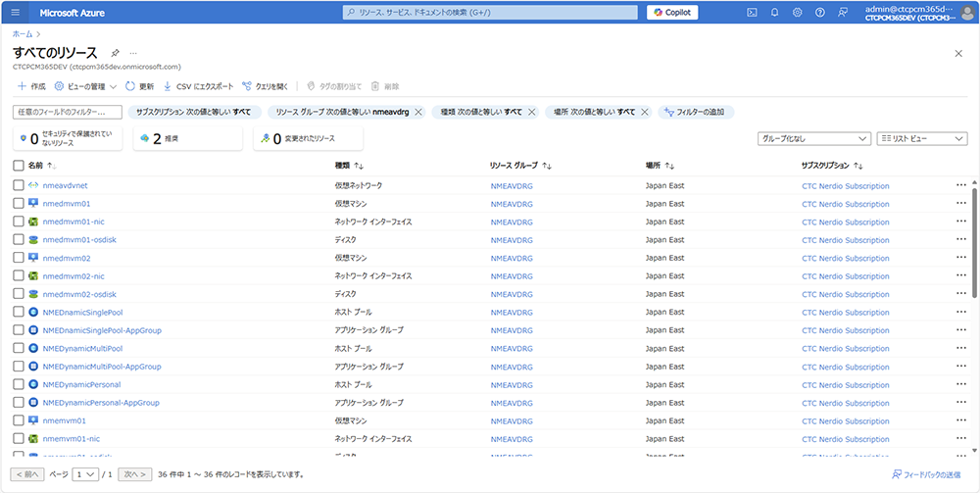980x493 pixels.
Task: Open portal settings gear
Action: [798, 13]
